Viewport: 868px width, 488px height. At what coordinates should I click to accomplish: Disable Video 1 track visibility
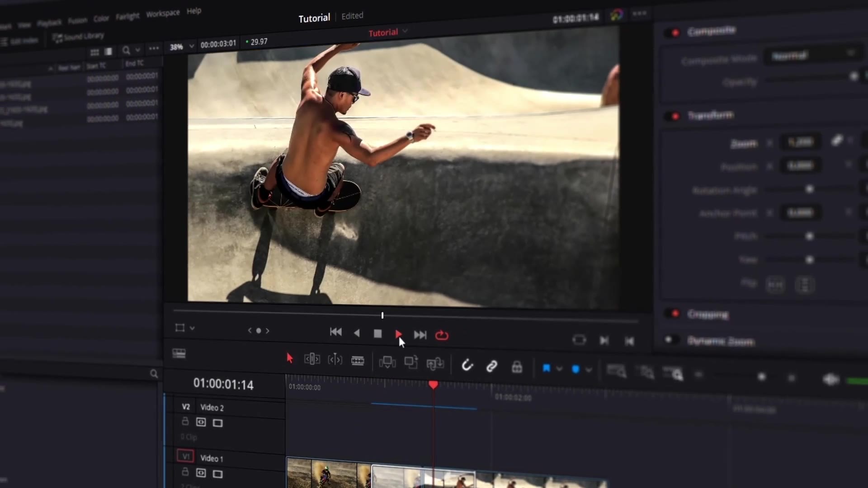pos(217,474)
